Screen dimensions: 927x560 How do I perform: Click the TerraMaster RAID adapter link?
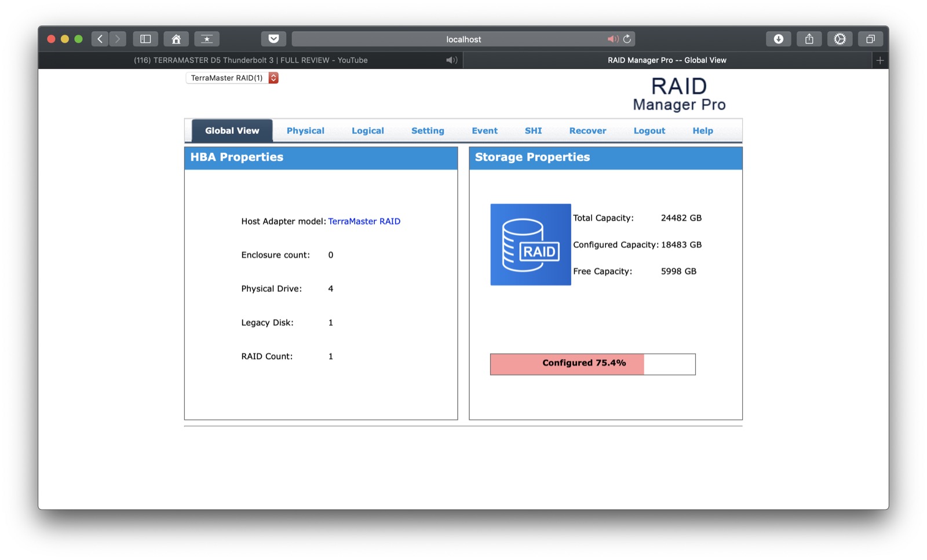[364, 221]
